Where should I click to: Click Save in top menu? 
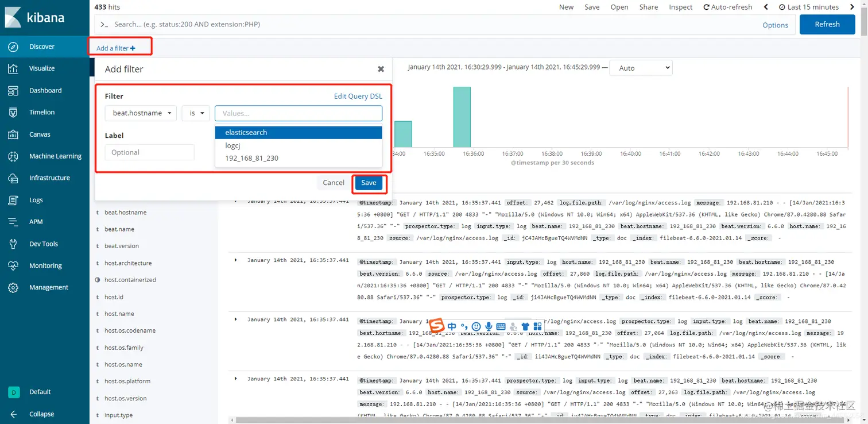[x=592, y=7]
